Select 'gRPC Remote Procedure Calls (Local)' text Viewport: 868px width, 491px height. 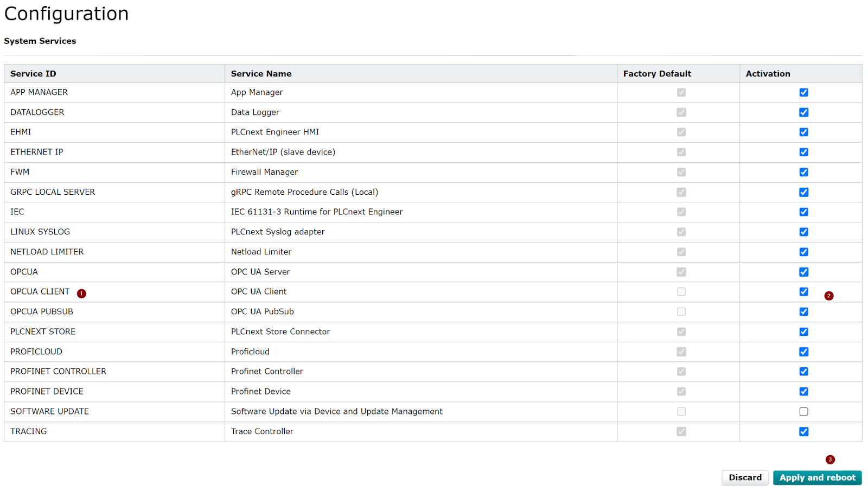tap(305, 192)
